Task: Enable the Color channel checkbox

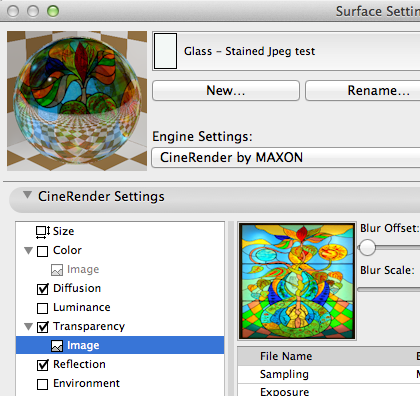Action: (42, 251)
